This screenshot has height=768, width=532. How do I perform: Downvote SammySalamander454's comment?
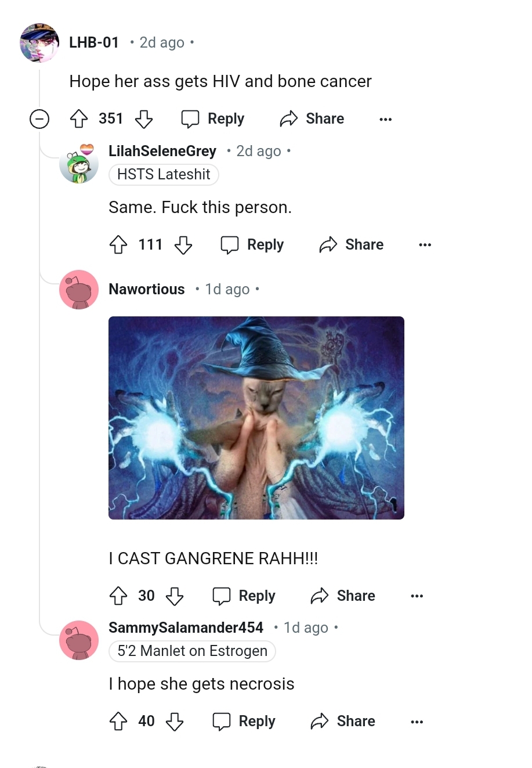(x=175, y=722)
